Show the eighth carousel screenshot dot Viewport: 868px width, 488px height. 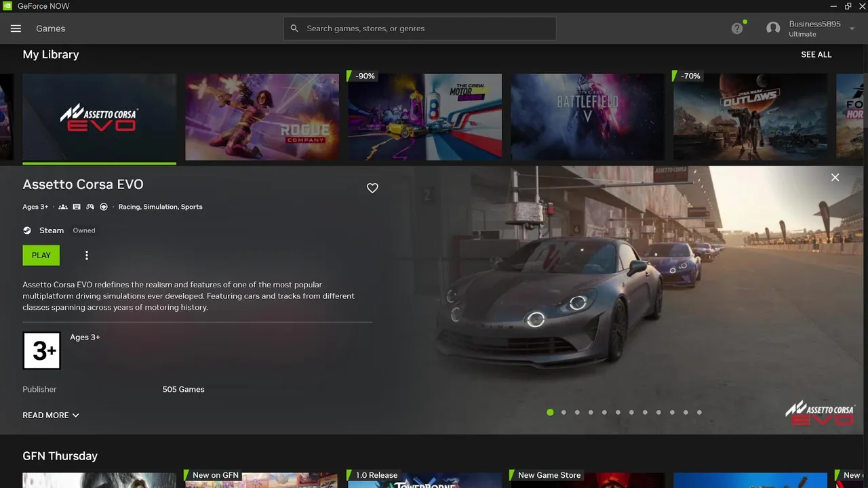click(645, 412)
